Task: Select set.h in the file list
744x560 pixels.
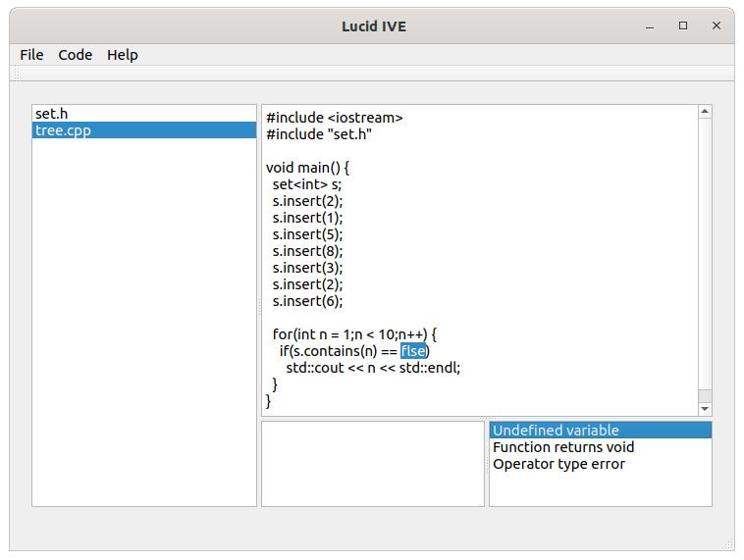Action: (x=144, y=114)
